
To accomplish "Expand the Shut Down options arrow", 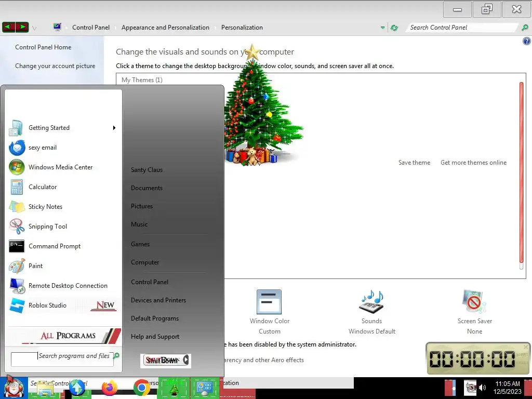I will (186, 360).
